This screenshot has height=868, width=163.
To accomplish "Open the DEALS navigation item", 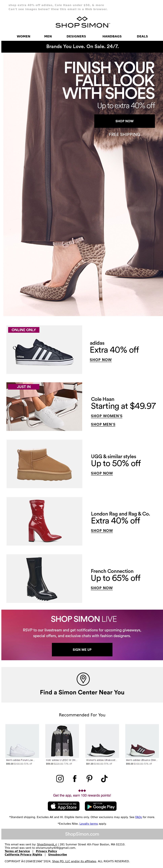I will (x=142, y=36).
